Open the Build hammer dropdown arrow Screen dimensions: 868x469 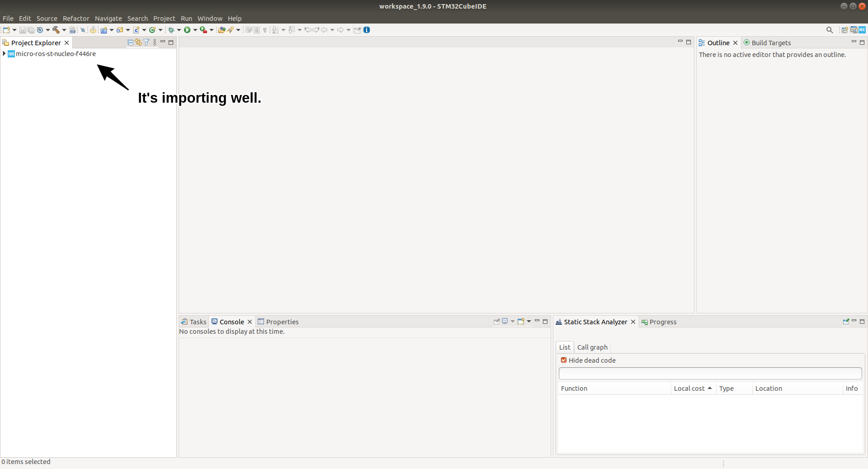coord(64,30)
